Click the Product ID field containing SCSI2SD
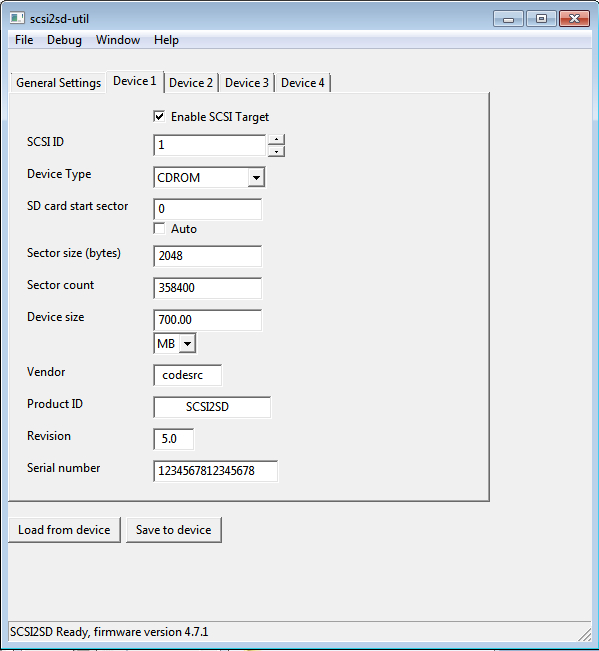Image resolution: width=599 pixels, height=651 pixels. (x=212, y=407)
